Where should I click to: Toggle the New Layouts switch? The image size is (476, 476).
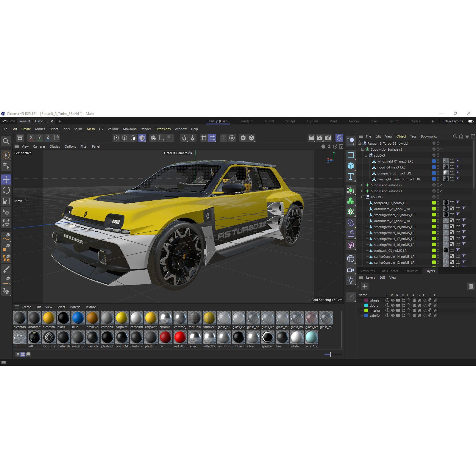(471, 121)
